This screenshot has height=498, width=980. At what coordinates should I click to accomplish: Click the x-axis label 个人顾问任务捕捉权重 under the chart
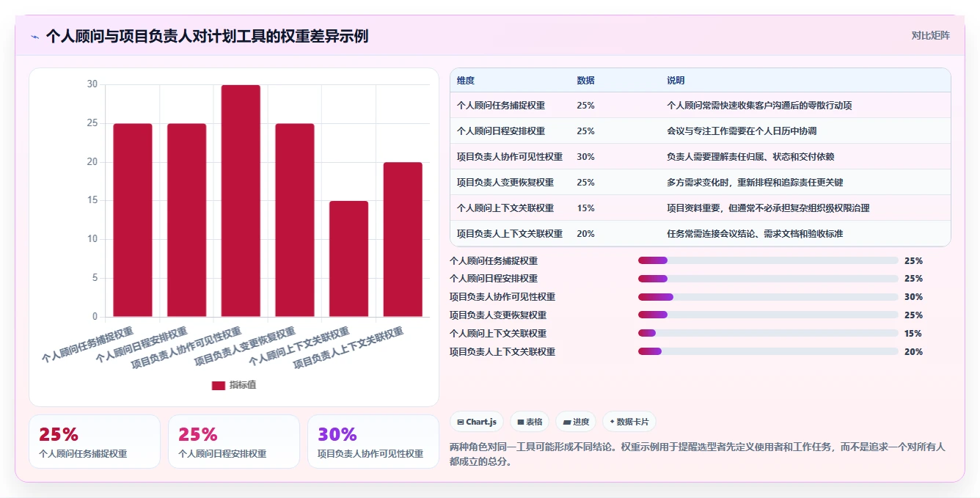88,345
